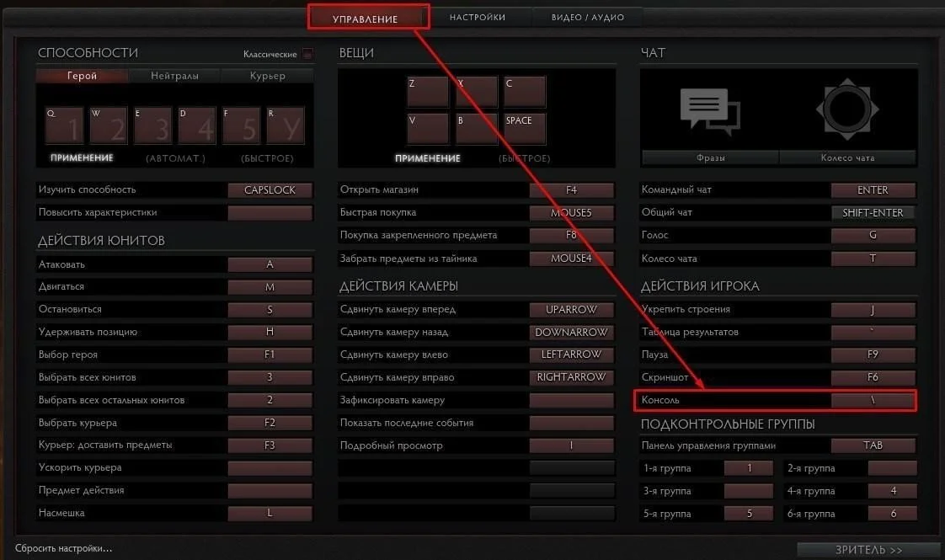Click the empty Зафиксировать камеру binding field
The width and height of the screenshot is (945, 560).
point(571,400)
